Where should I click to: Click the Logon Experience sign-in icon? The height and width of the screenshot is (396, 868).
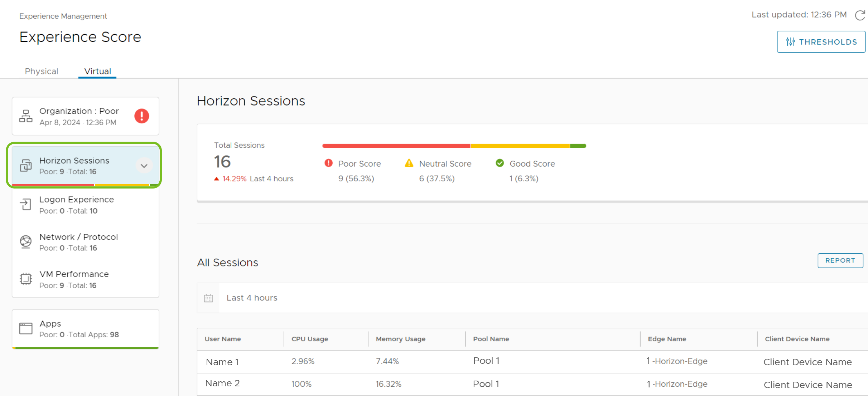[26, 205]
